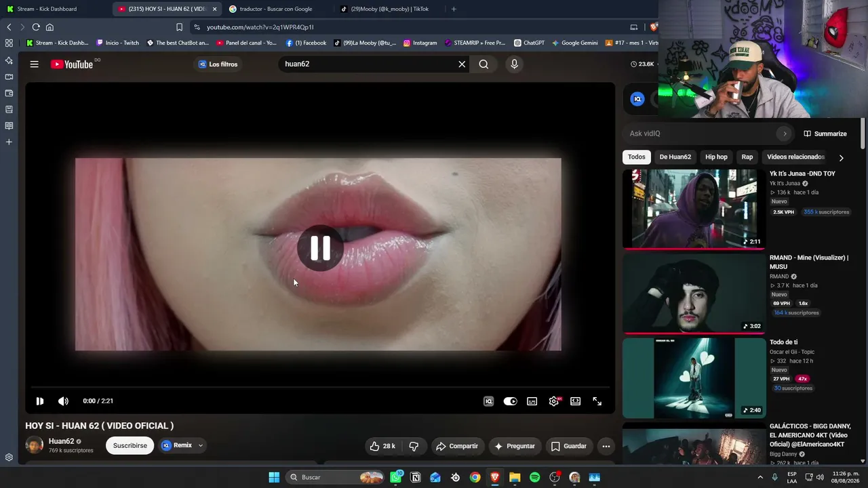
Task: Subscribe with the Suscribirse button
Action: pos(130,445)
